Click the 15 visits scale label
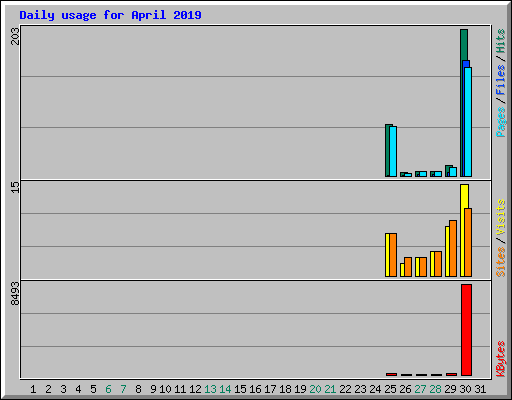This screenshot has height=400, width=512. (x=15, y=187)
